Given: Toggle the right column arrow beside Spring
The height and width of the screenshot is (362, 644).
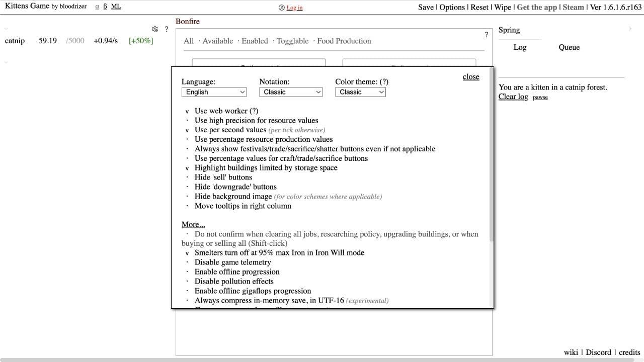Looking at the screenshot, I should 630,29.
